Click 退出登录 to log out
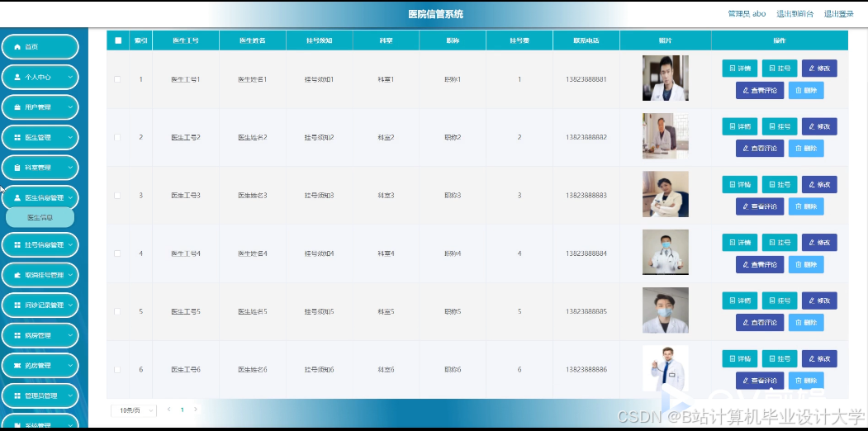 click(838, 14)
